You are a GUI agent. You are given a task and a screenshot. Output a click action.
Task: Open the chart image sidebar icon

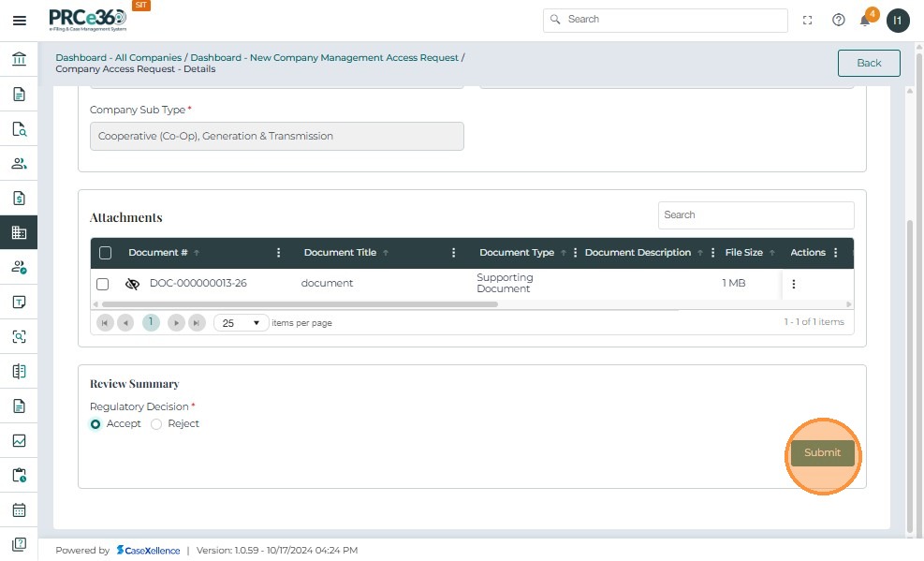click(x=19, y=440)
